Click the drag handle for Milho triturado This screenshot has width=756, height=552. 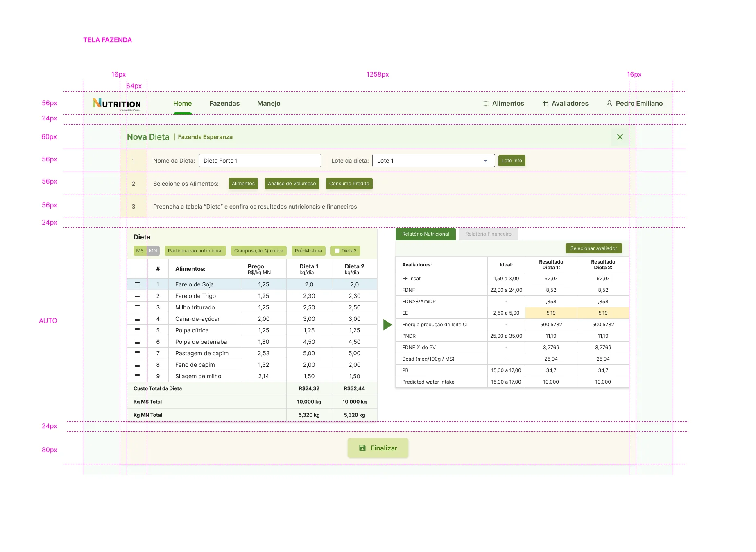(137, 307)
